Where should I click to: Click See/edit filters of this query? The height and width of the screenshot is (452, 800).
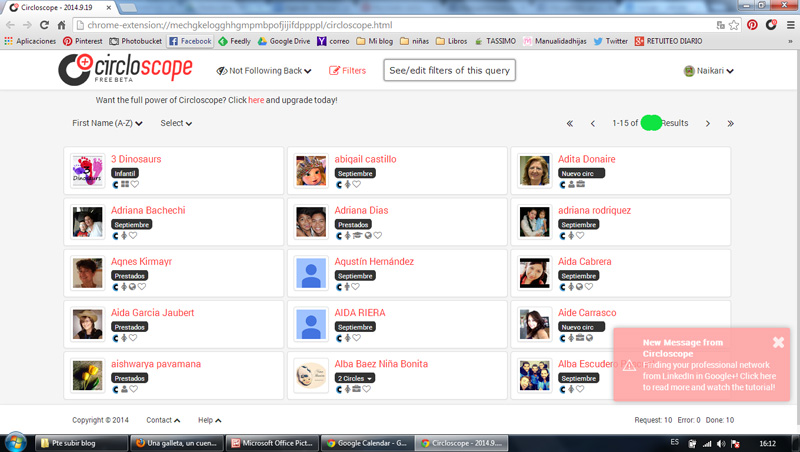pos(449,70)
